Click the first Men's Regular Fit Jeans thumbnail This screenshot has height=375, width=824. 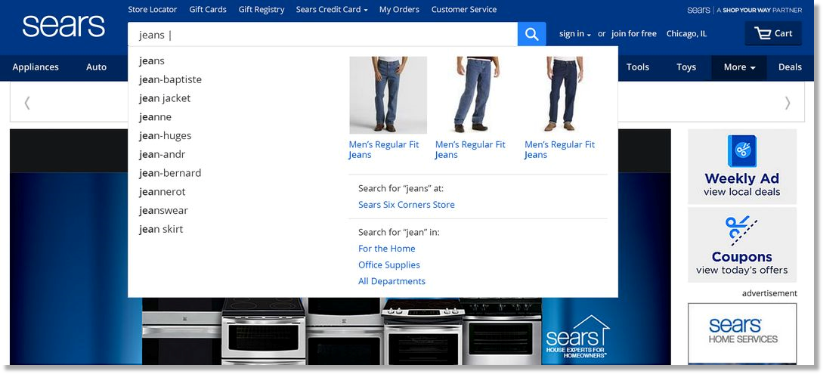(x=388, y=95)
